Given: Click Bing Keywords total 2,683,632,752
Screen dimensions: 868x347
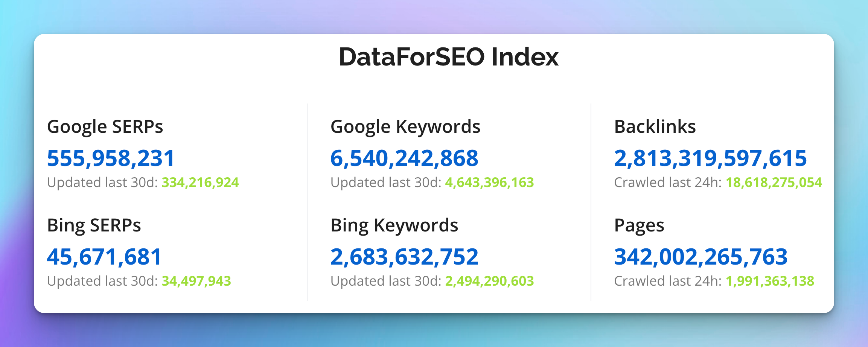Looking at the screenshot, I should point(404,257).
